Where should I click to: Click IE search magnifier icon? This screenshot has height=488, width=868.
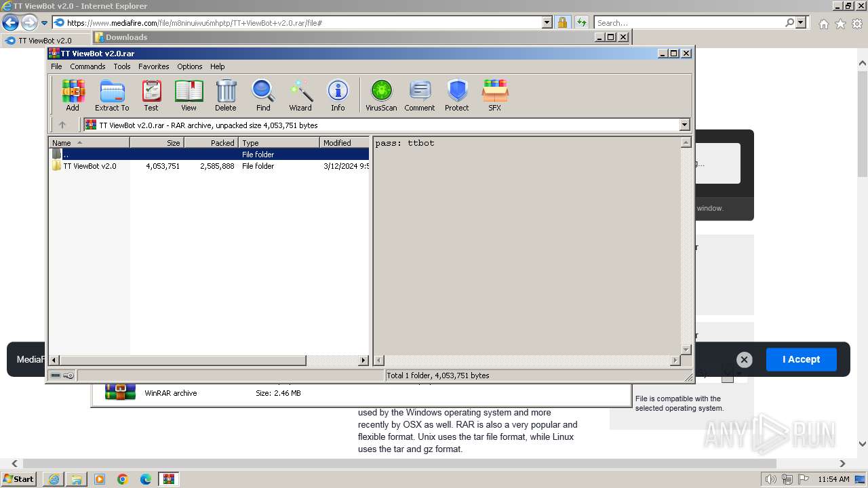789,22
